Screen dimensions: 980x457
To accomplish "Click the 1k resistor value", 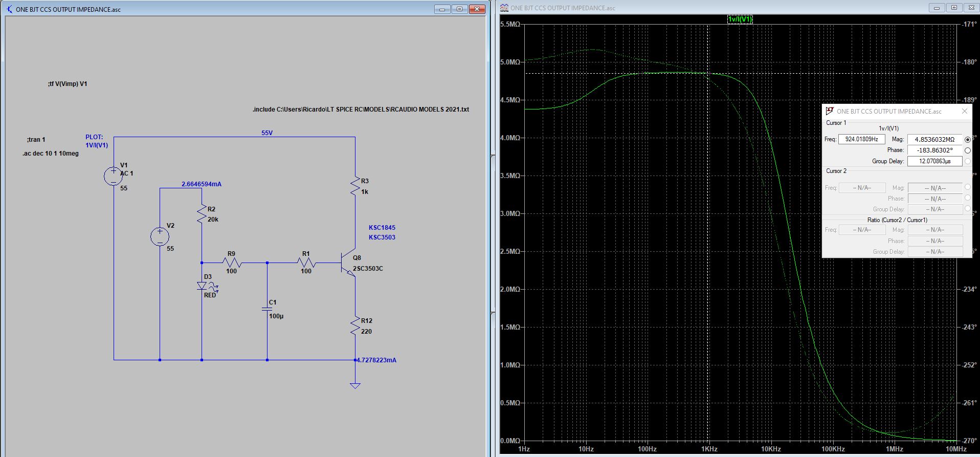I will 365,192.
